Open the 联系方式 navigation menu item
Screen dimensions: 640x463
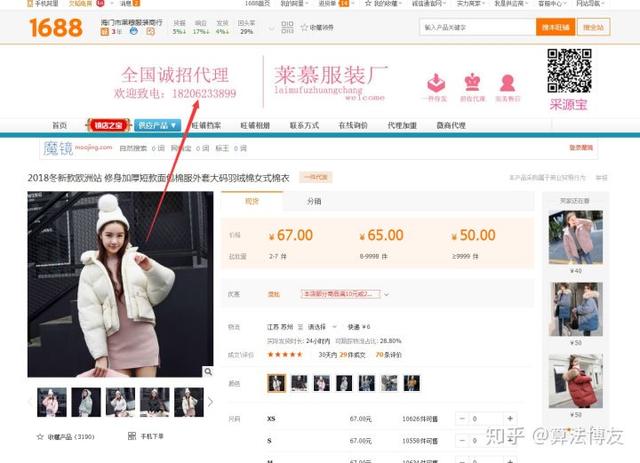304,125
